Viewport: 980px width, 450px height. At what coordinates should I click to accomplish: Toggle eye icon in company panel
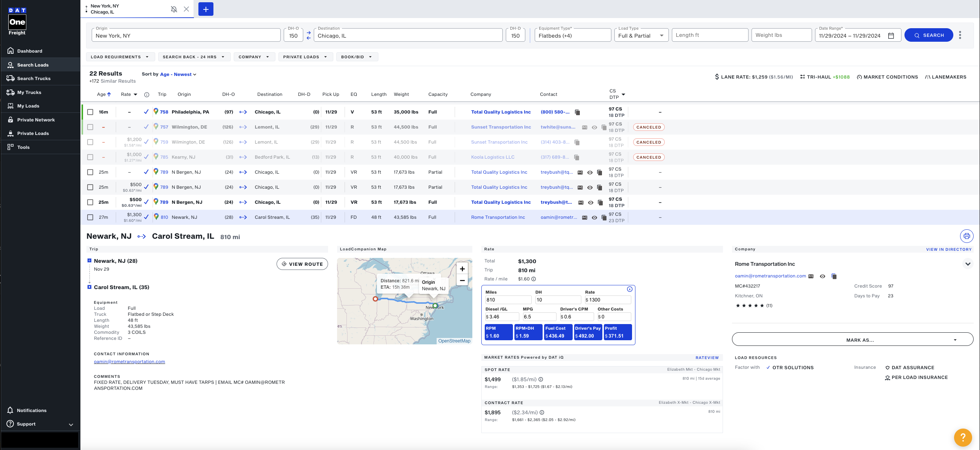(823, 276)
